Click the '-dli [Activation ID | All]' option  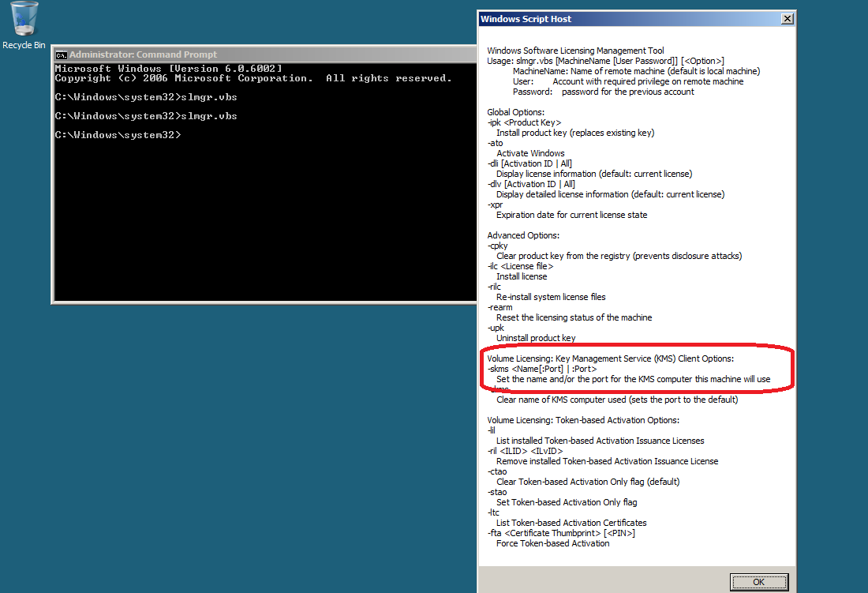(529, 163)
